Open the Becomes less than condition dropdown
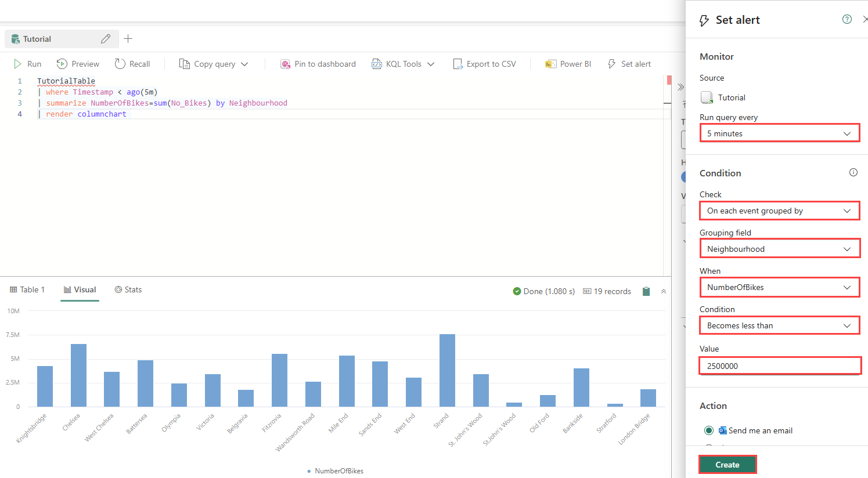 coord(779,325)
